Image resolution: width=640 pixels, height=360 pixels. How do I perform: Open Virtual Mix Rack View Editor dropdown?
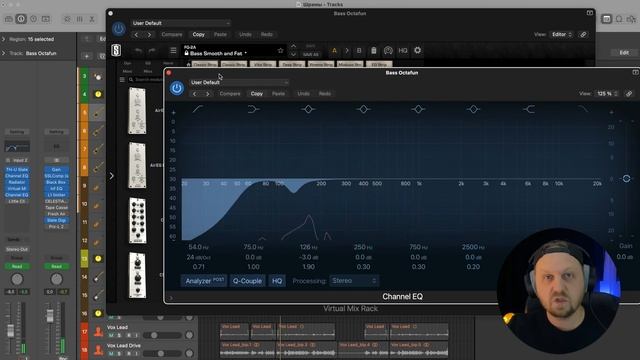coord(562,34)
